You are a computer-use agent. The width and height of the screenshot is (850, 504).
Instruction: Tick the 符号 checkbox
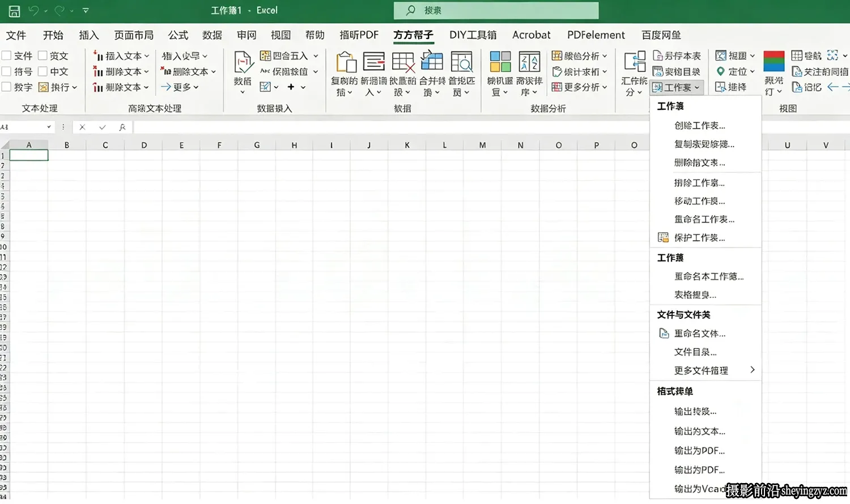pyautogui.click(x=7, y=71)
